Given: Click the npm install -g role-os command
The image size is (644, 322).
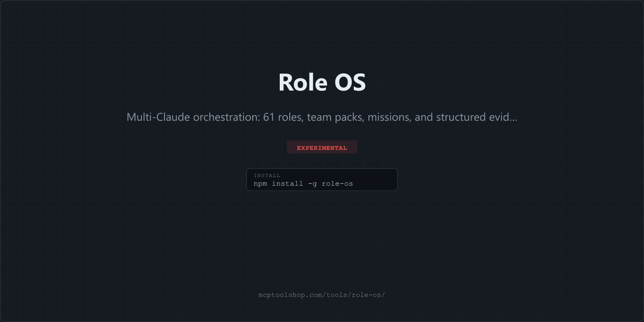Looking at the screenshot, I should coord(303,184).
